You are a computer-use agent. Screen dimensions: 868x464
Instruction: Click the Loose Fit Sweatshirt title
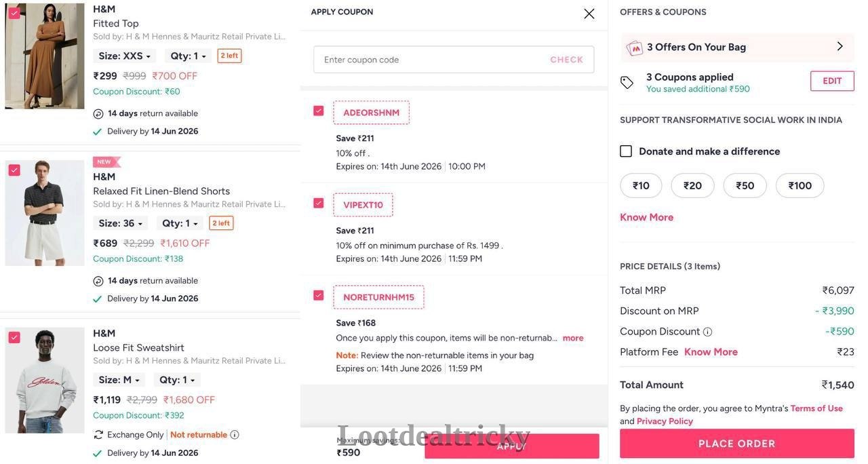tap(139, 348)
